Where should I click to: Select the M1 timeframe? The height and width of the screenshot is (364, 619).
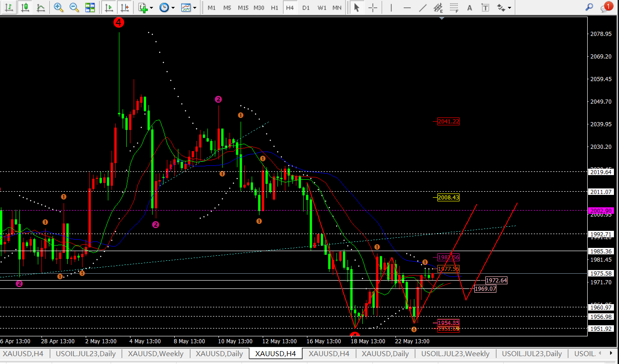click(212, 8)
